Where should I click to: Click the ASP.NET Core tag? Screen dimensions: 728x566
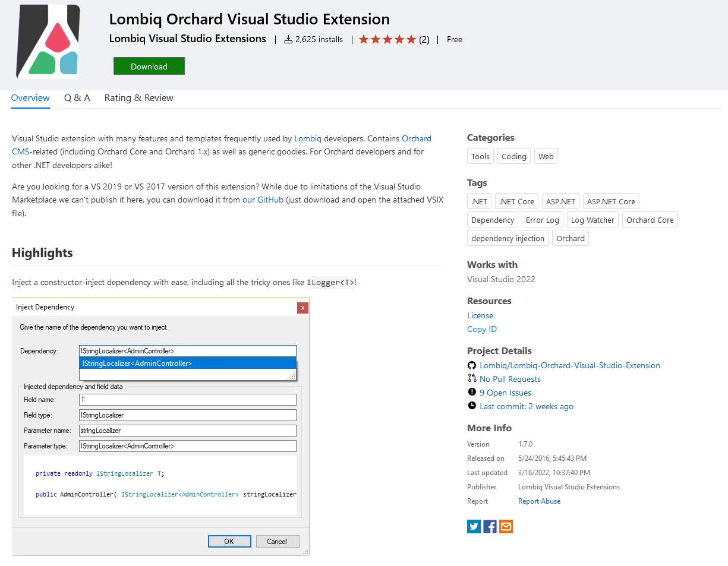(x=611, y=201)
